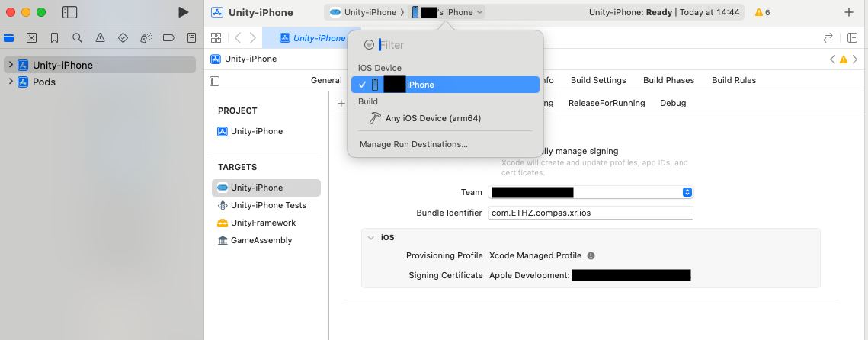Image resolution: width=868 pixels, height=340 pixels.
Task: Select the UnityFramework target
Action: [263, 223]
